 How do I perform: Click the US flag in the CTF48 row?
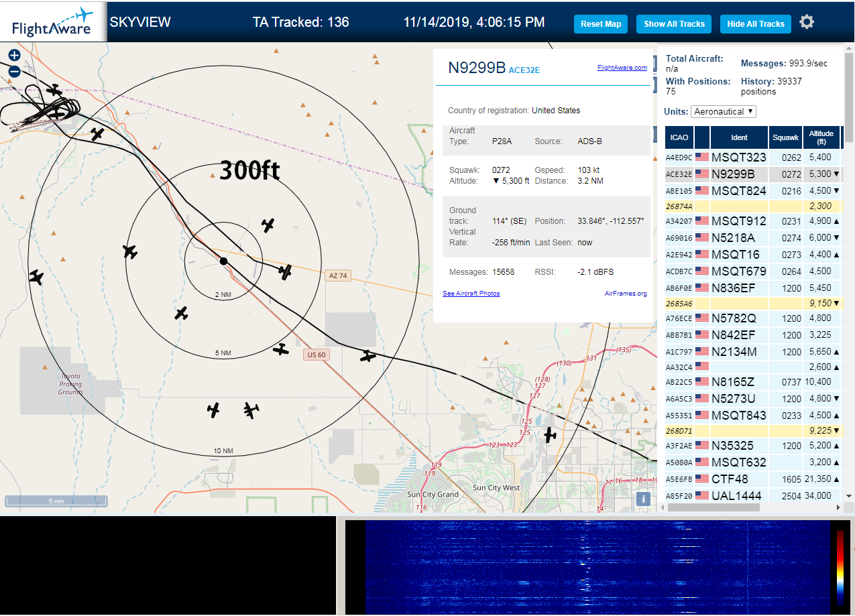coord(702,479)
